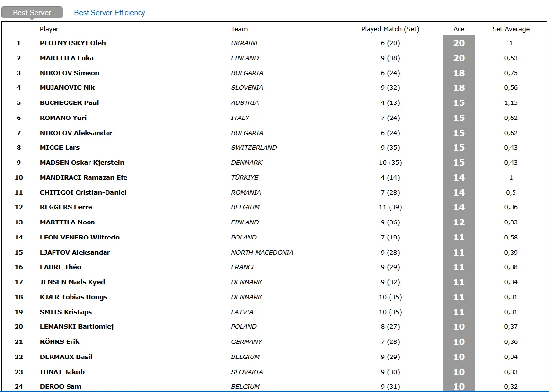
Task: Click team GERMANY
Action: [x=247, y=342]
